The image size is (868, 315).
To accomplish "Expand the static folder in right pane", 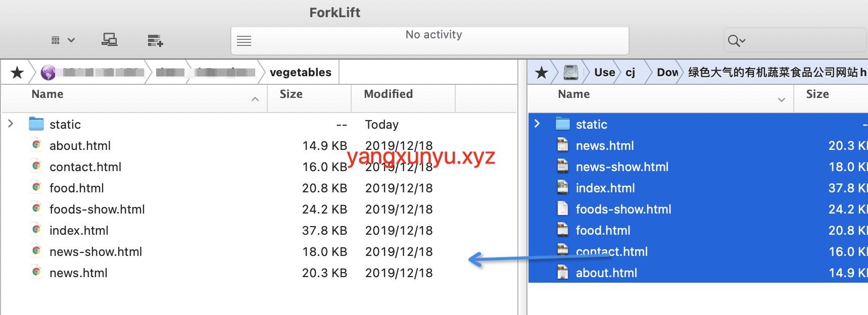I will pyautogui.click(x=537, y=124).
